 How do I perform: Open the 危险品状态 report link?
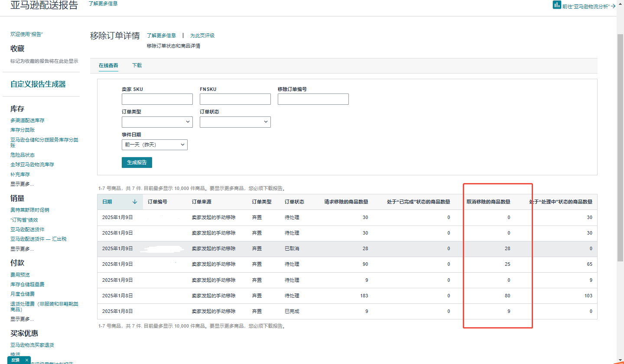[x=23, y=155]
